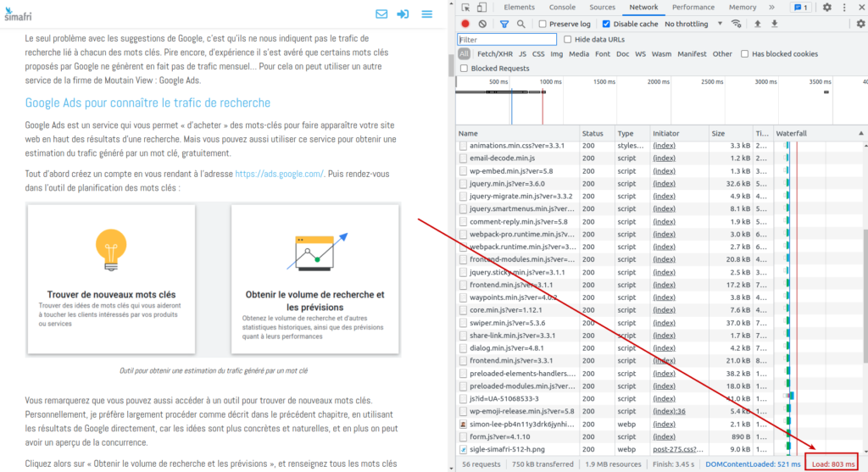Click the inspect element picker icon

[x=466, y=8]
